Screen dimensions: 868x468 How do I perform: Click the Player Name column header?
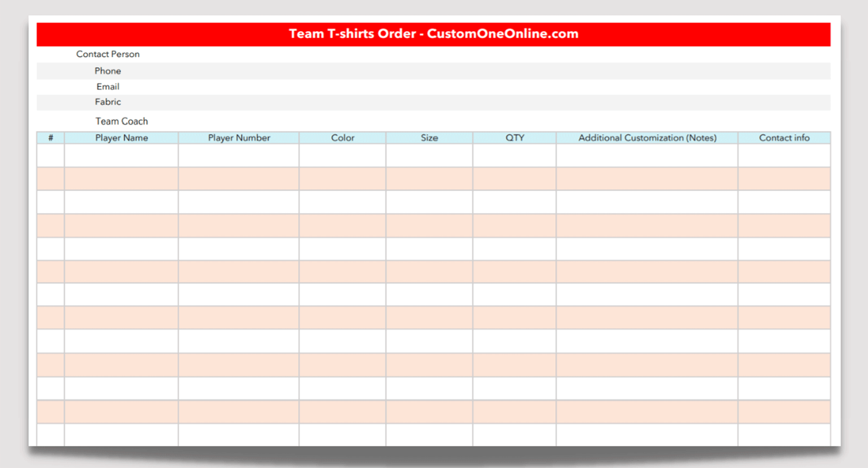tap(121, 138)
